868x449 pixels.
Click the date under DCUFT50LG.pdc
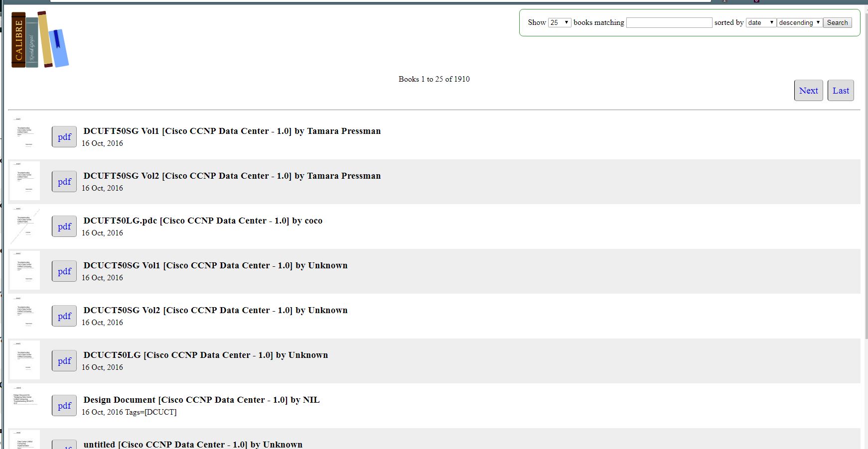pos(102,233)
